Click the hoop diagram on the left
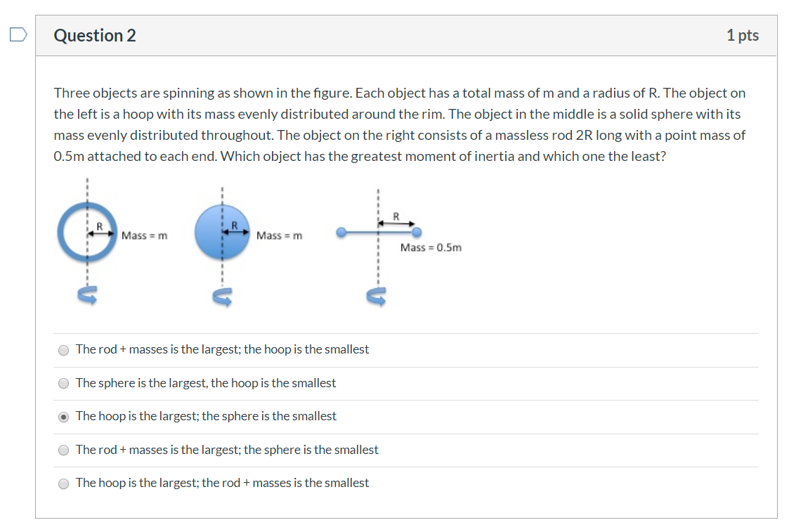The height and width of the screenshot is (532, 796). click(87, 232)
